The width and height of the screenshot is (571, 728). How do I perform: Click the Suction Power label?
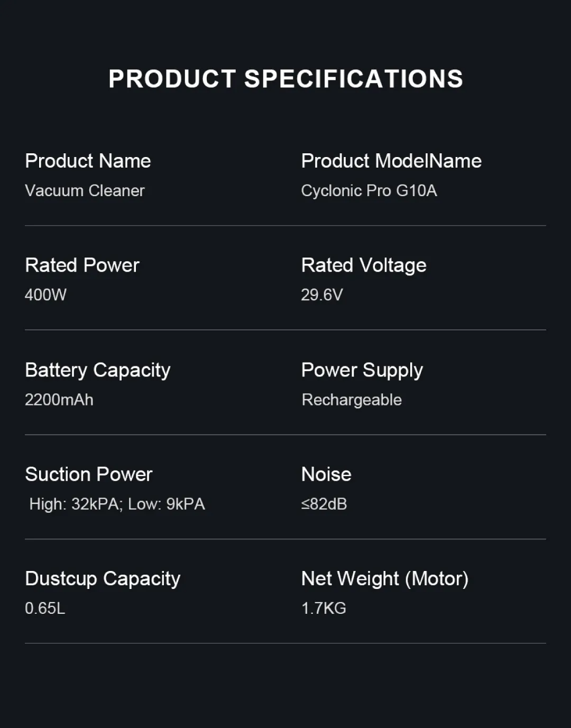click(89, 474)
